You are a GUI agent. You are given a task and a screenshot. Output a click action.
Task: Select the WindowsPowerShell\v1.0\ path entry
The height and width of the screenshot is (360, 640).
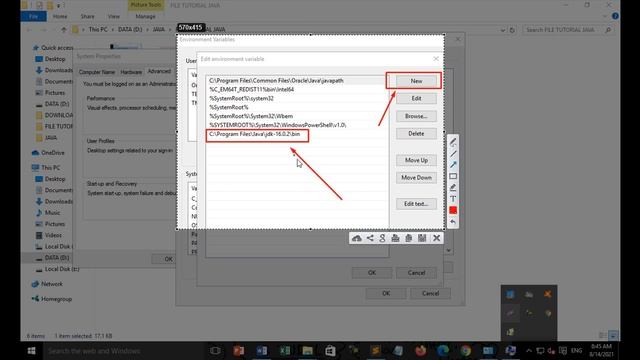[x=297, y=125]
